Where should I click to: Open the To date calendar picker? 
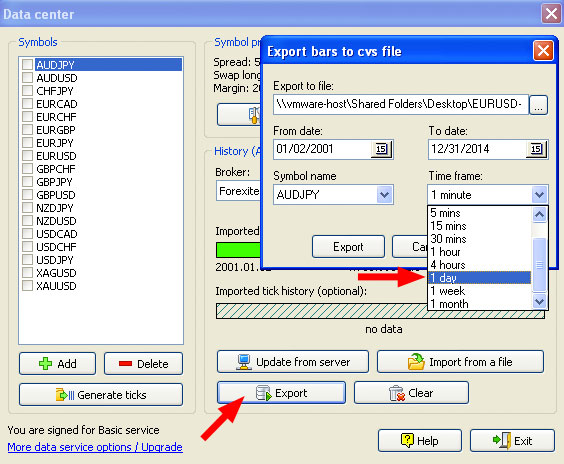(536, 149)
